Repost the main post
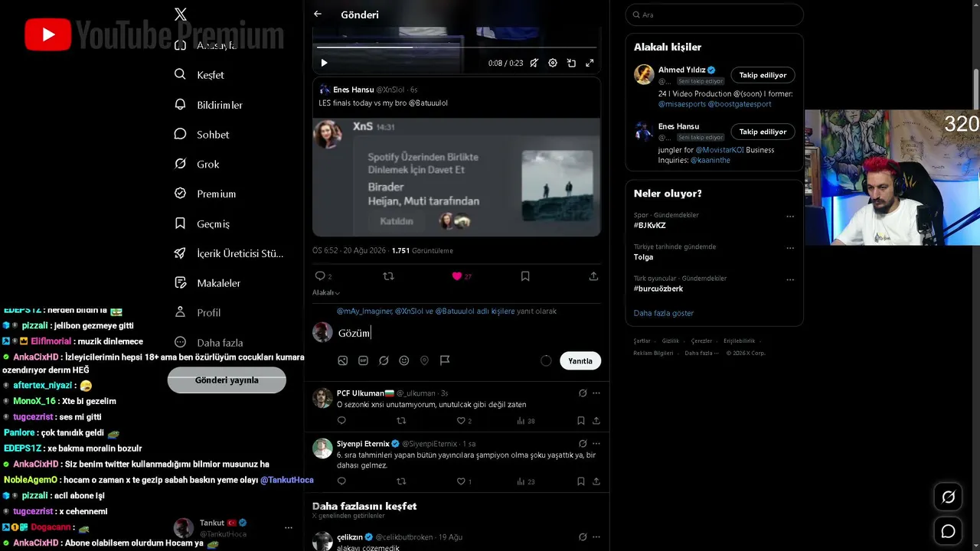This screenshot has width=980, height=551. click(388, 276)
